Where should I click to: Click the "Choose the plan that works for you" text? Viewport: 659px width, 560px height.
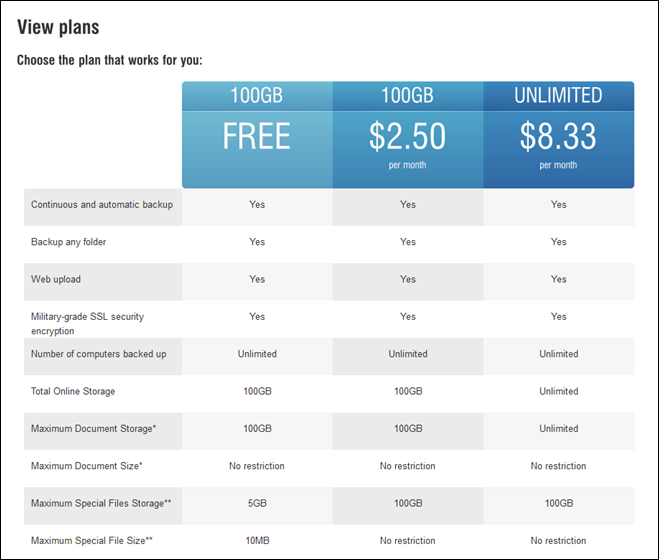pos(110,60)
